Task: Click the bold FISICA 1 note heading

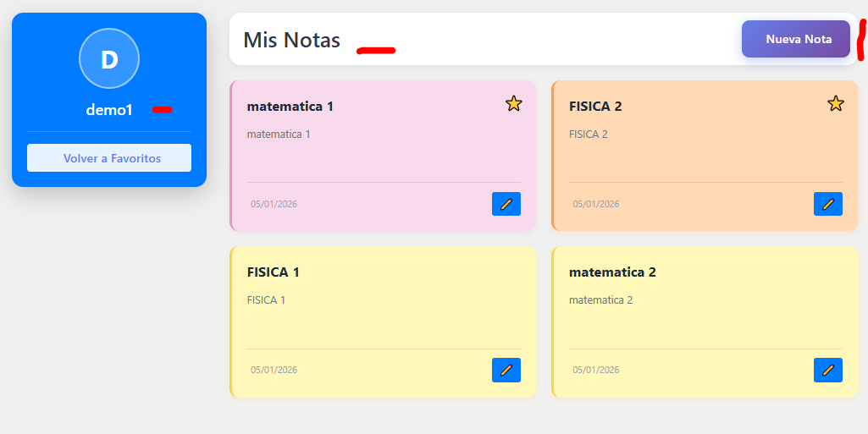Action: tap(274, 272)
